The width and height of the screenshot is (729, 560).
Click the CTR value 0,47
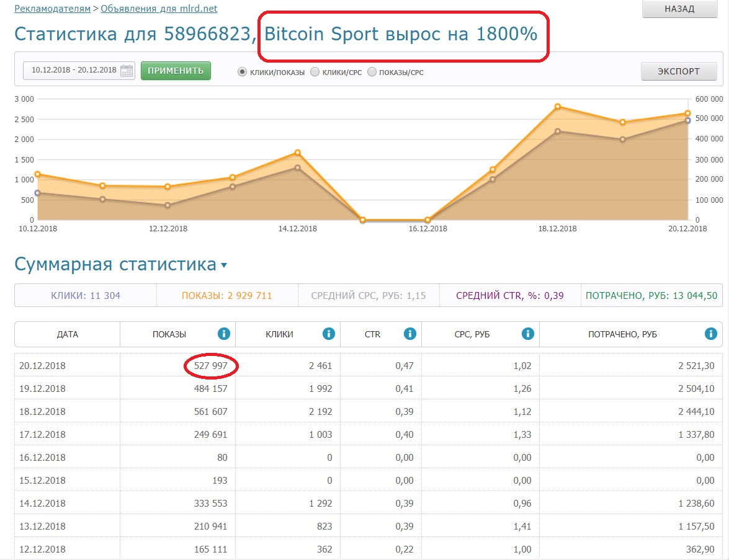pyautogui.click(x=405, y=366)
